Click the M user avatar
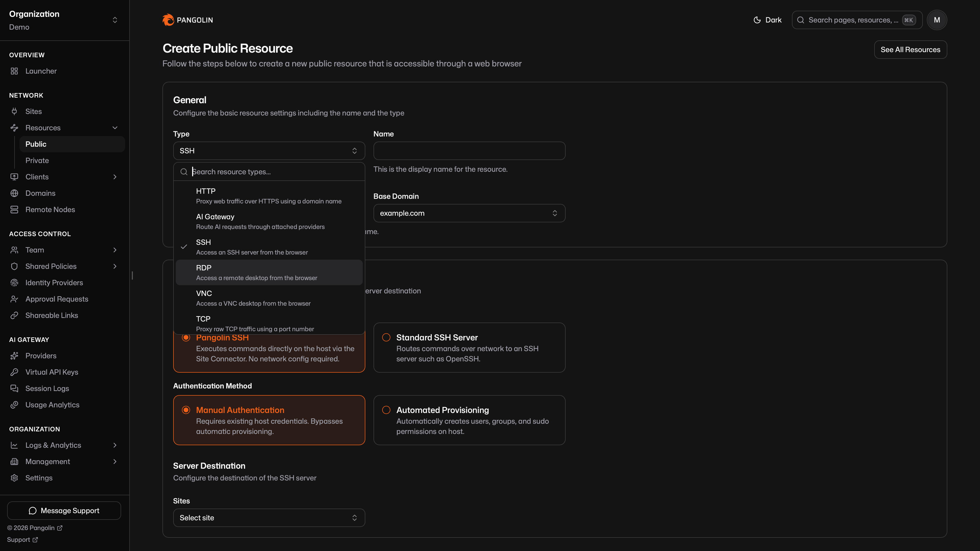The width and height of the screenshot is (980, 551). [937, 20]
